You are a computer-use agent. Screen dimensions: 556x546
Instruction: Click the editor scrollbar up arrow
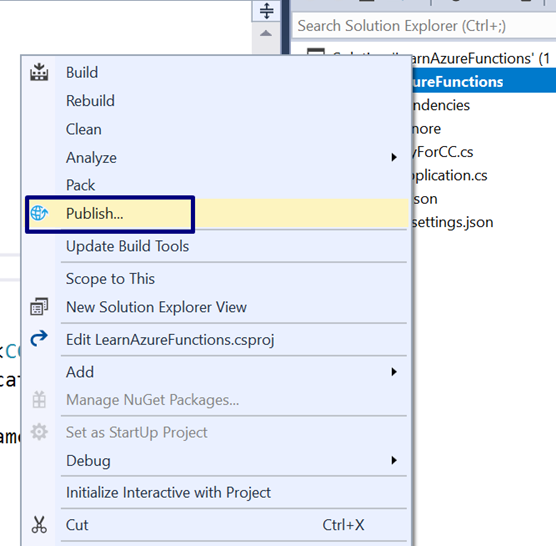coord(266,34)
